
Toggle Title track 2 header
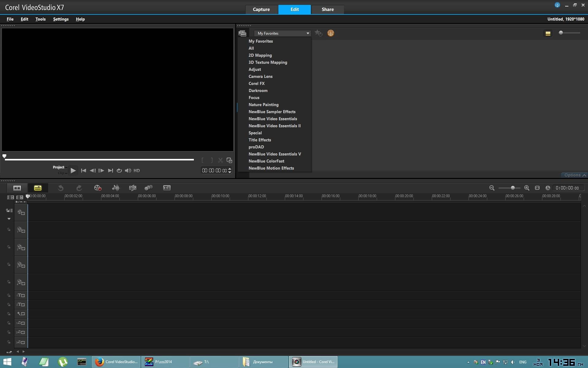(x=21, y=305)
